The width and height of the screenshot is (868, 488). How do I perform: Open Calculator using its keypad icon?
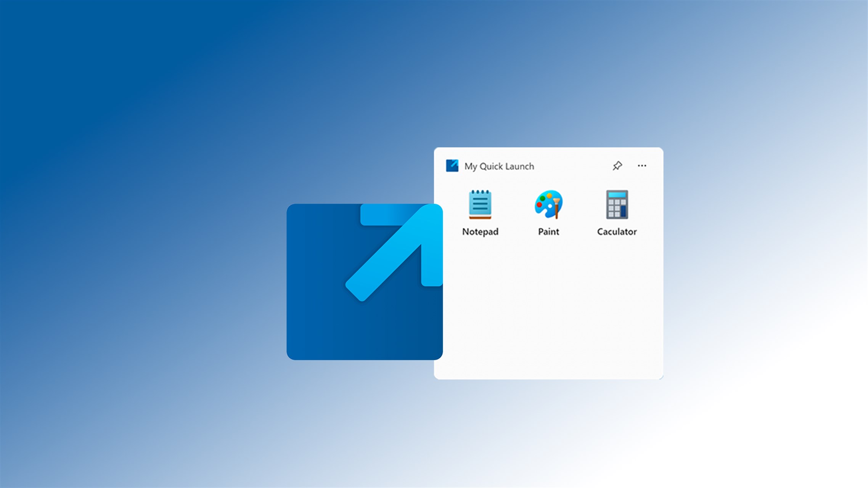click(617, 204)
